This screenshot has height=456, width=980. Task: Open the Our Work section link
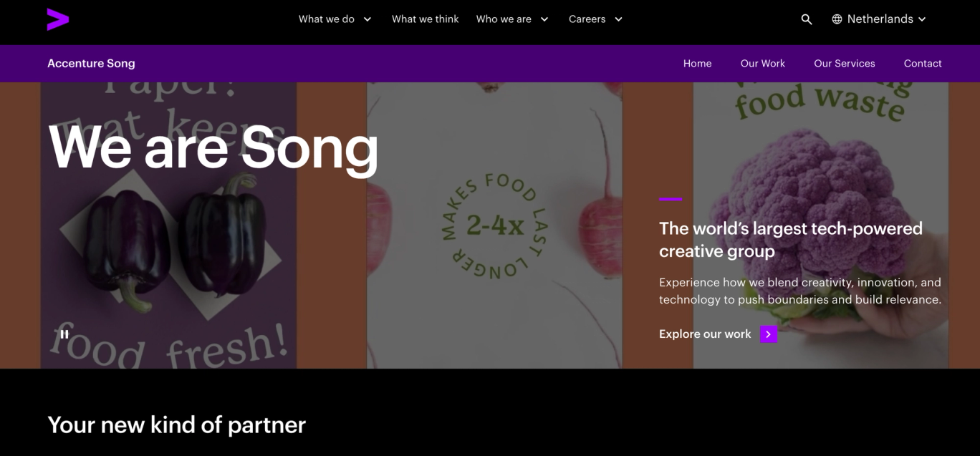763,64
